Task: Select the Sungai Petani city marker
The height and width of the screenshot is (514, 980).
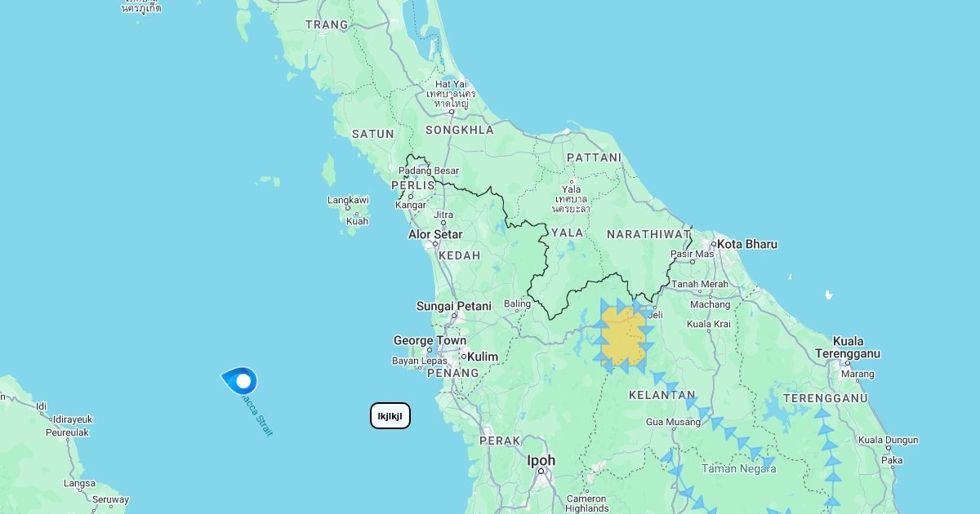Action: point(454,317)
